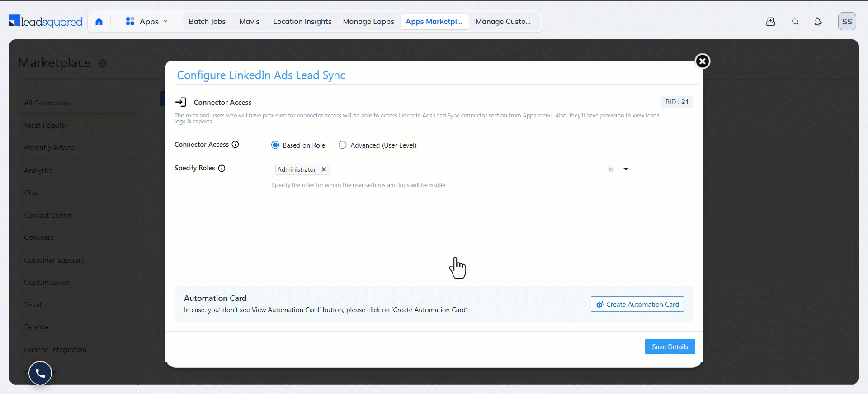This screenshot has height=394, width=868.
Task: Select Recently Added category
Action: click(78, 147)
